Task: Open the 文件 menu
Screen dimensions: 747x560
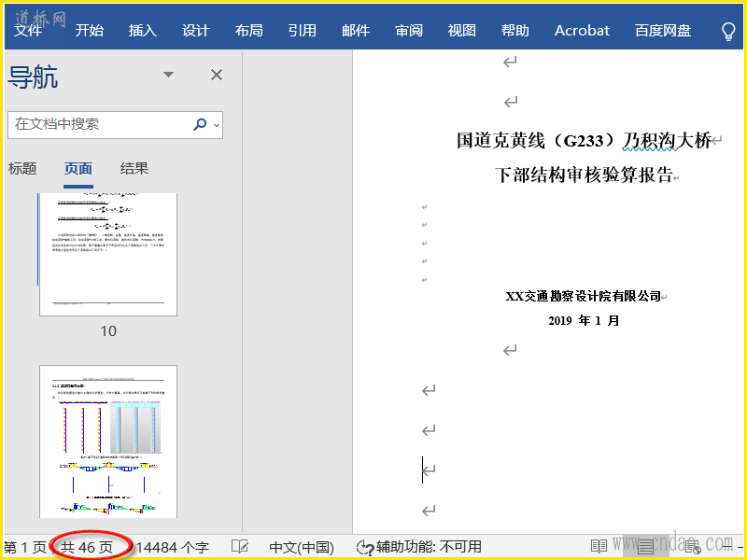Action: 28,31
